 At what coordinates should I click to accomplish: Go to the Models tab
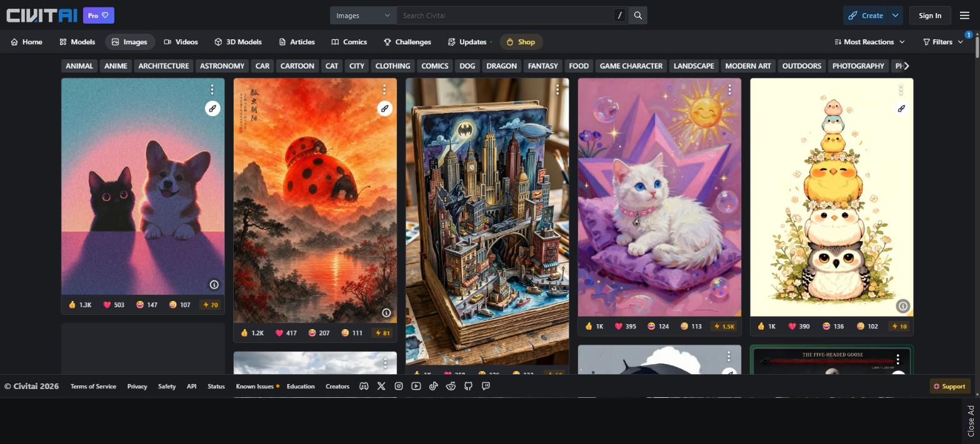pos(77,42)
